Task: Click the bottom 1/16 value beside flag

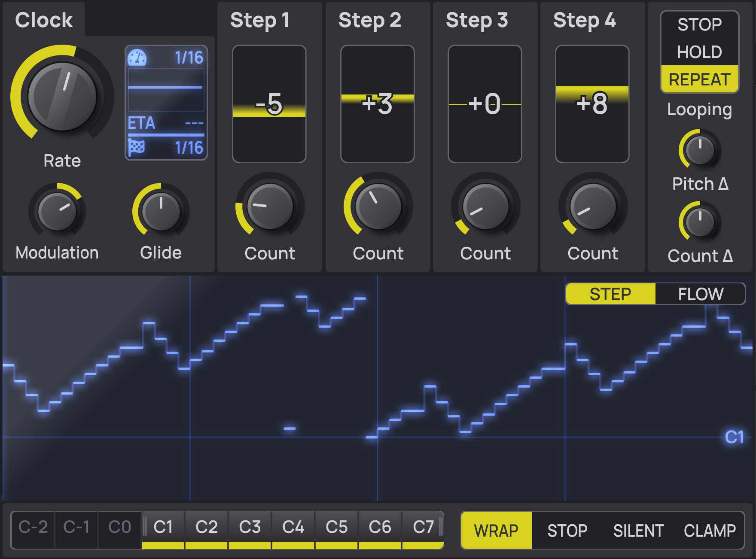Action: pos(189,148)
